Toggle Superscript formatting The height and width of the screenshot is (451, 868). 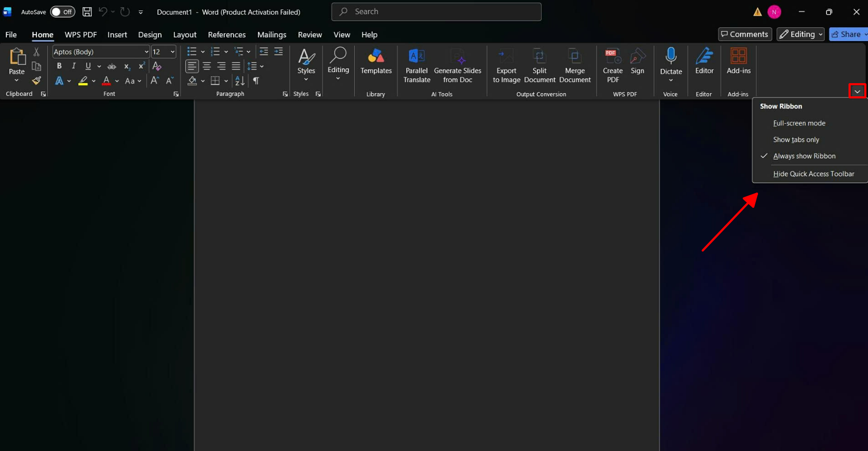(142, 66)
